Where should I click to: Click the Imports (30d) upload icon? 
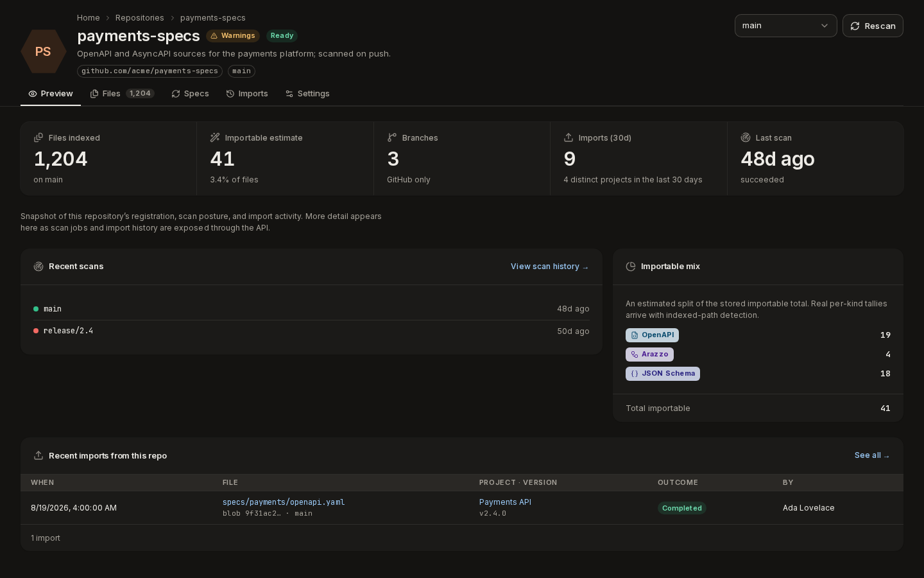pyautogui.click(x=569, y=137)
